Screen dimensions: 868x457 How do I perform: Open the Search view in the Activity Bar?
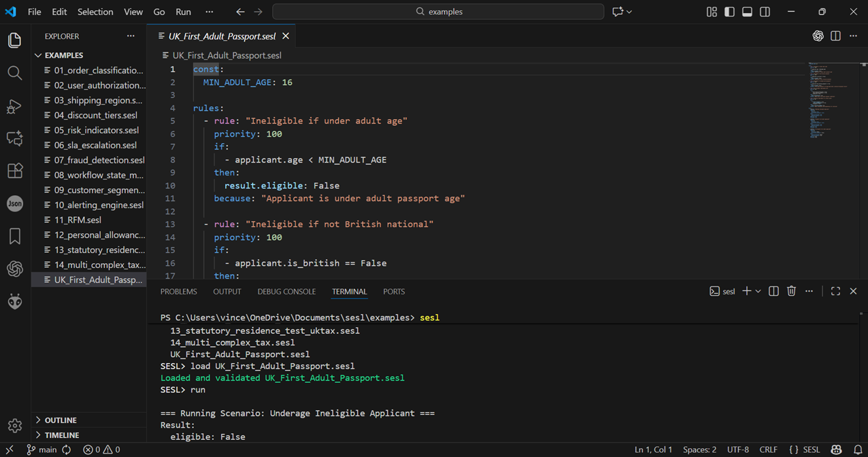pos(14,73)
